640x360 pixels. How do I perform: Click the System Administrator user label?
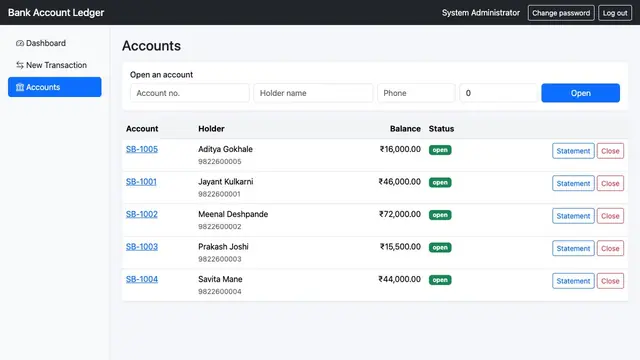click(x=481, y=13)
